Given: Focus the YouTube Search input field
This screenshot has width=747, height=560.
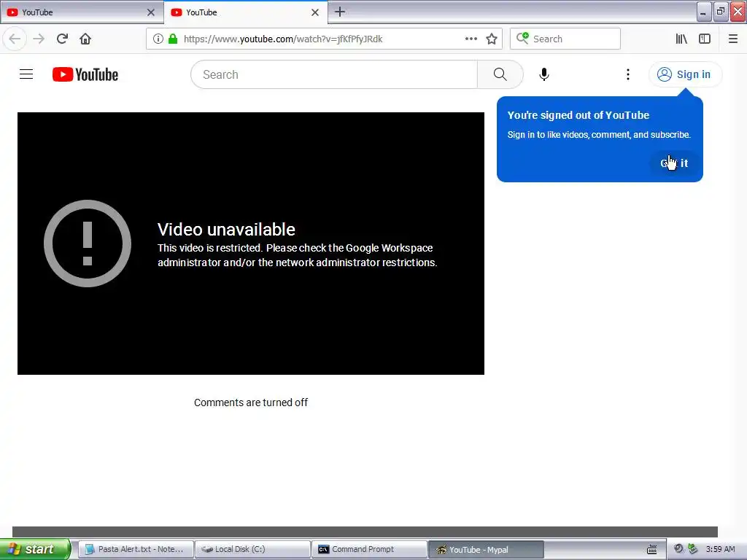Looking at the screenshot, I should [334, 74].
